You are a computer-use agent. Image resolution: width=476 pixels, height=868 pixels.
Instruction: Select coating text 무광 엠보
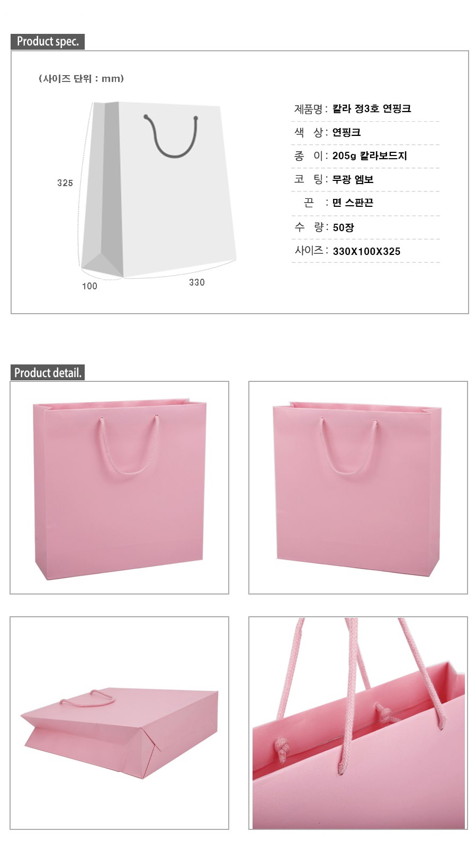tap(353, 179)
